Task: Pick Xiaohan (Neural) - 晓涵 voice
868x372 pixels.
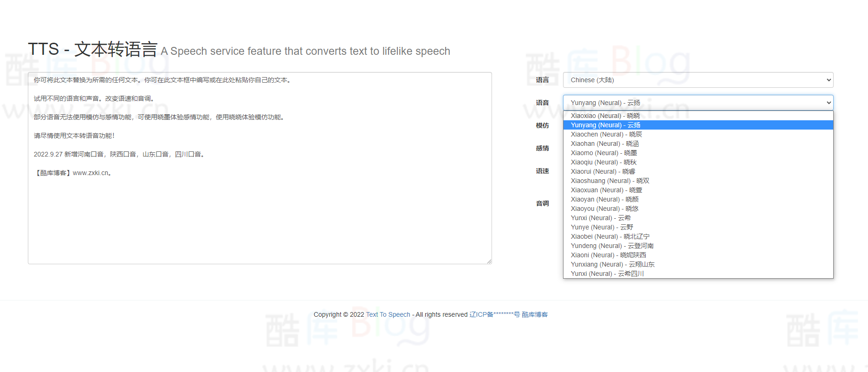Action: tap(604, 144)
